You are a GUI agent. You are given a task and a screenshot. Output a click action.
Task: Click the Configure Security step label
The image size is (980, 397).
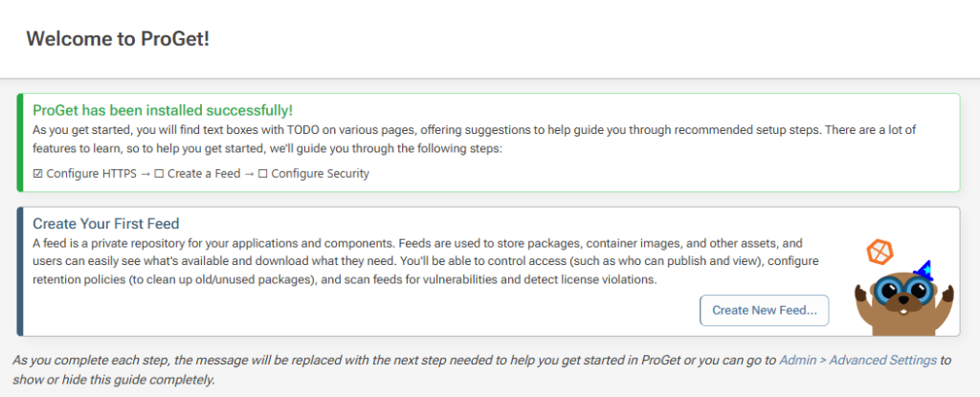(x=320, y=174)
